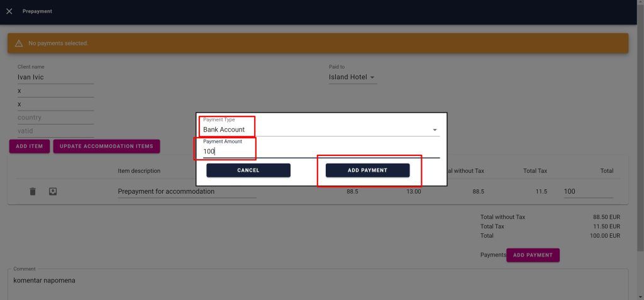This screenshot has height=300, width=644.
Task: Click the item Total field showing 100
Action: click(x=587, y=191)
